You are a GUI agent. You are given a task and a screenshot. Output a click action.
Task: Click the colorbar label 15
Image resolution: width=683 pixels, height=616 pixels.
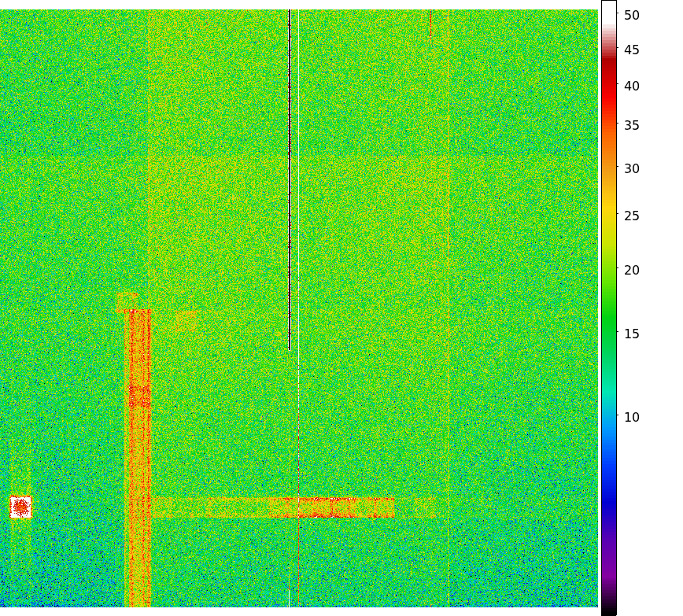coord(632,334)
